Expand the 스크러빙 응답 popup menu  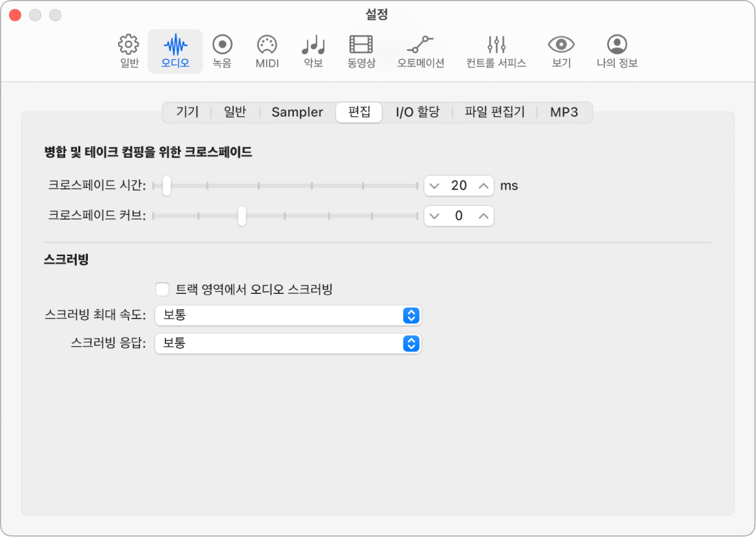[288, 343]
